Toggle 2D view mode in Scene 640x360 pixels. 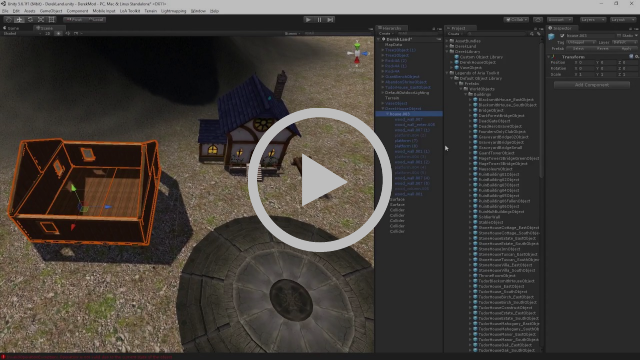[48, 33]
